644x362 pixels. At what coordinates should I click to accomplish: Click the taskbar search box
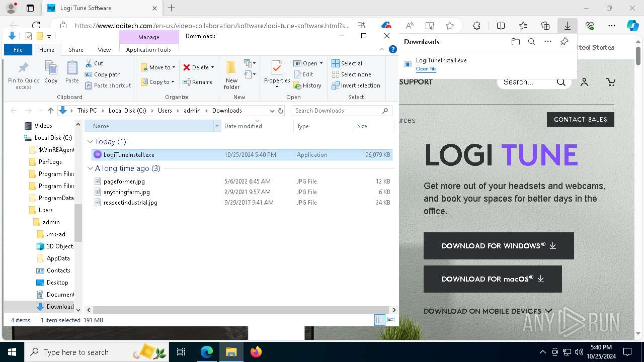coord(96,352)
